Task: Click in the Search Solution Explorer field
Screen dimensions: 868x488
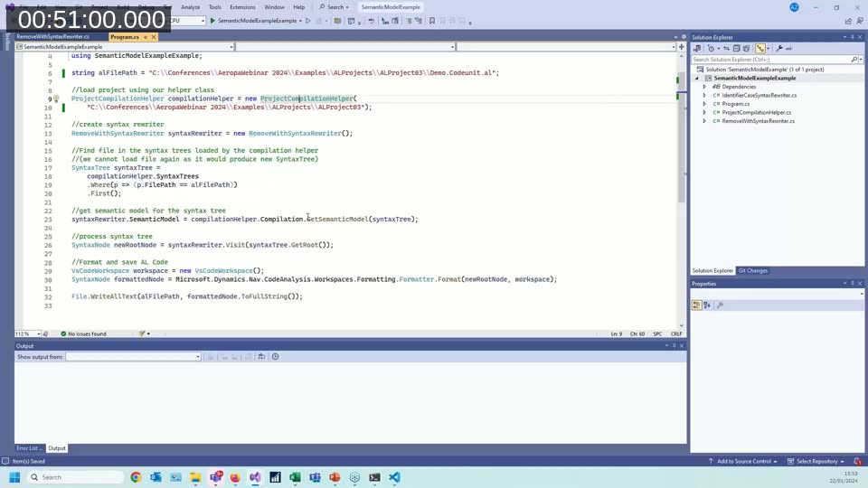Action: (x=770, y=60)
